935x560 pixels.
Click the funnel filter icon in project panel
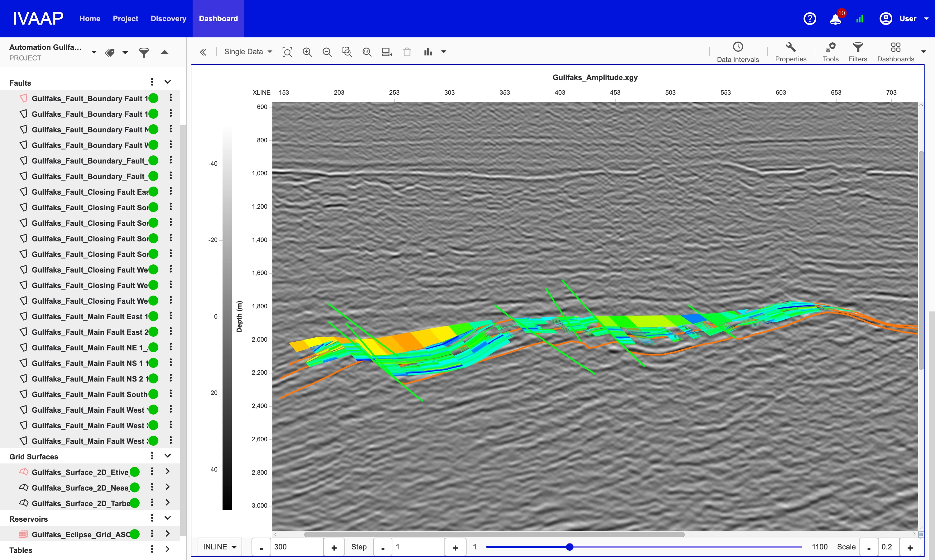(x=144, y=52)
